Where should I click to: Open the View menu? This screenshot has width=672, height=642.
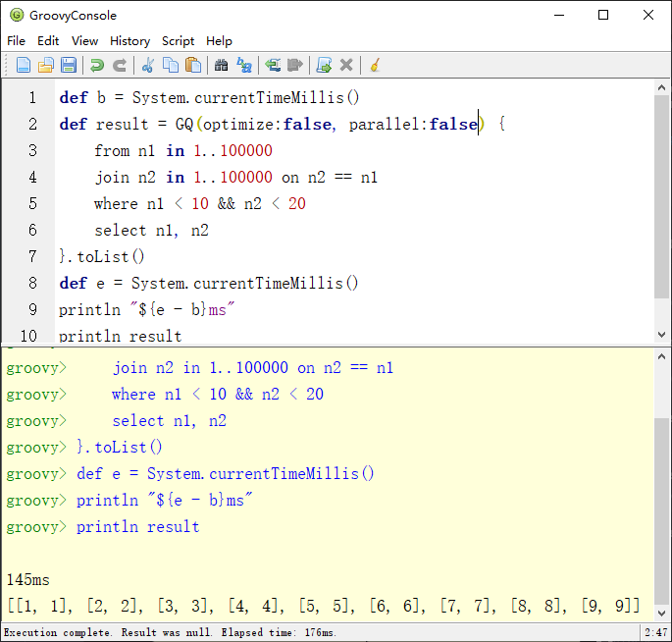coord(84,41)
